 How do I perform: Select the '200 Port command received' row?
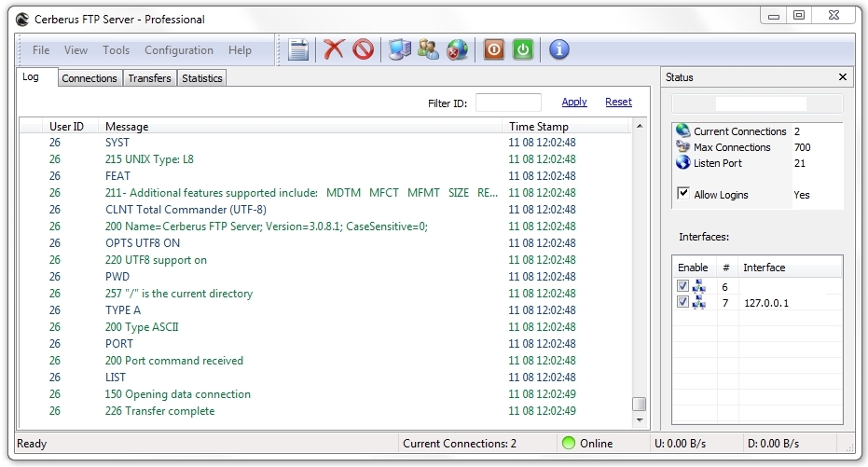325,361
